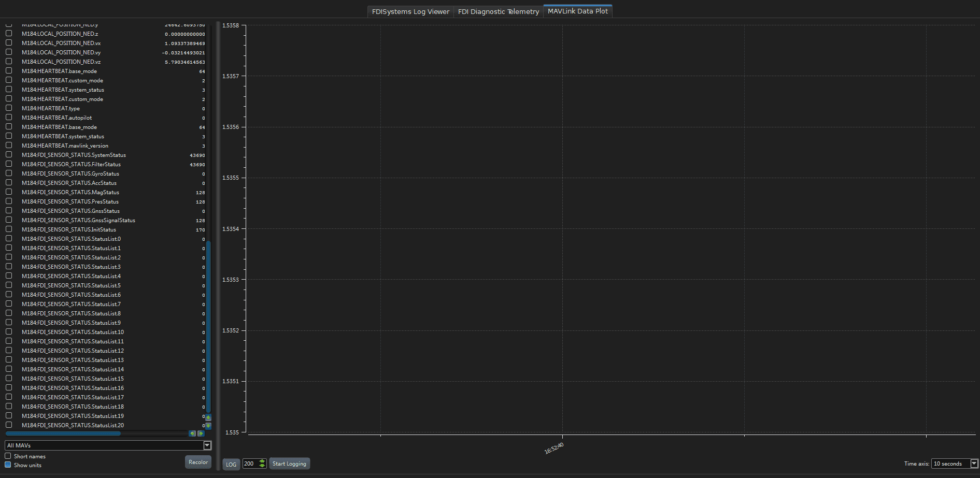Viewport: 980px width, 478px height.
Task: Increase the 200 value with the spinner up arrow
Action: coord(262,461)
